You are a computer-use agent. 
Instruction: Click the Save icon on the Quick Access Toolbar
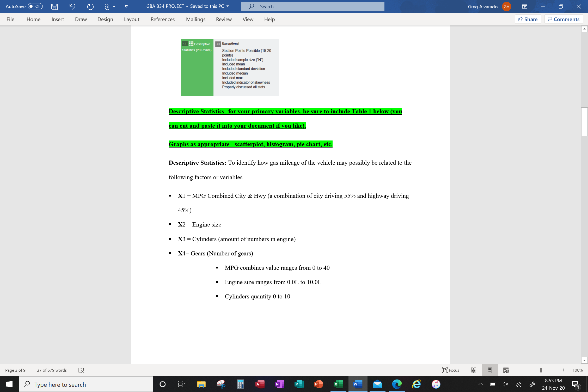(x=54, y=7)
